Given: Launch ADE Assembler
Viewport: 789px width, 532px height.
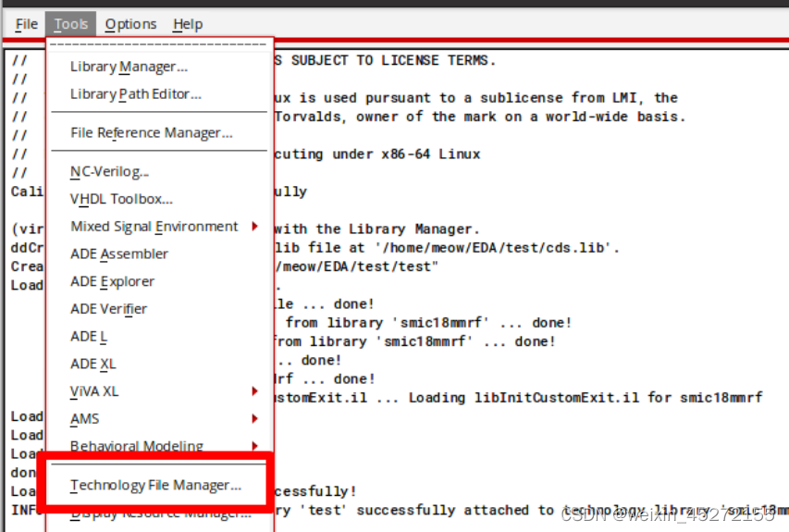Looking at the screenshot, I should 119,254.
